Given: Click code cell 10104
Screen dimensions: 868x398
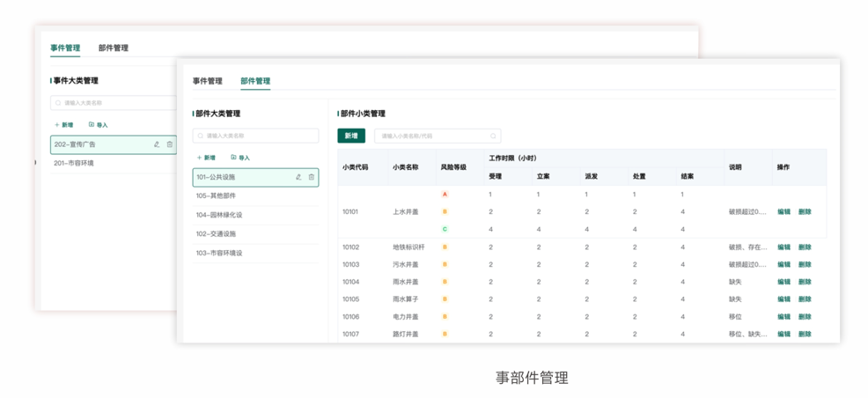Looking at the screenshot, I should tap(350, 282).
